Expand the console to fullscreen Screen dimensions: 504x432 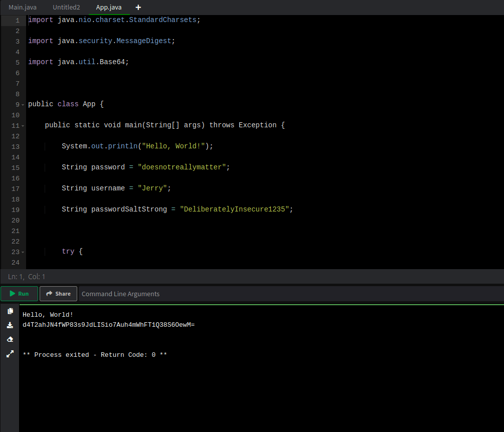click(x=11, y=354)
